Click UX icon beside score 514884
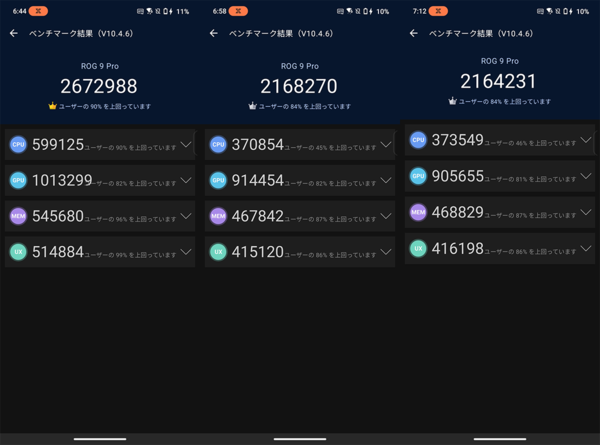Viewport: 600px width, 445px height. click(18, 252)
